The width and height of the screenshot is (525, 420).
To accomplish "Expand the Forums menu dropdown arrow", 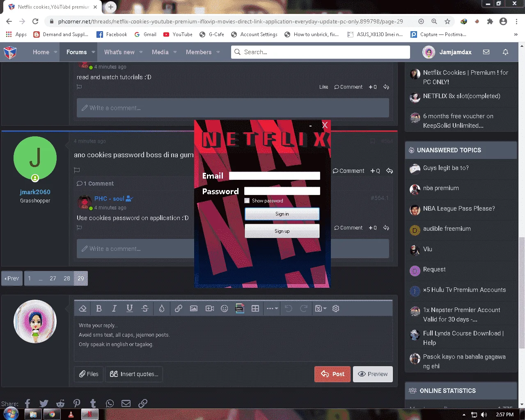I will pos(93,52).
